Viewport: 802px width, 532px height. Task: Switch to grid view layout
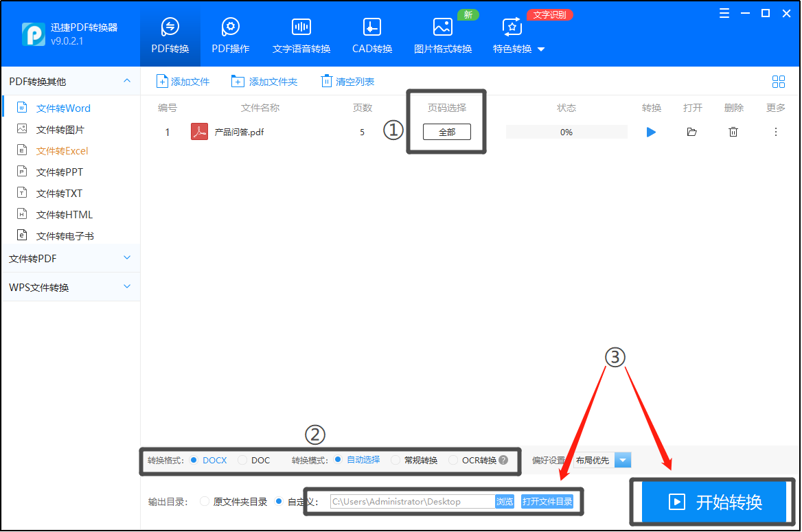coord(779,82)
